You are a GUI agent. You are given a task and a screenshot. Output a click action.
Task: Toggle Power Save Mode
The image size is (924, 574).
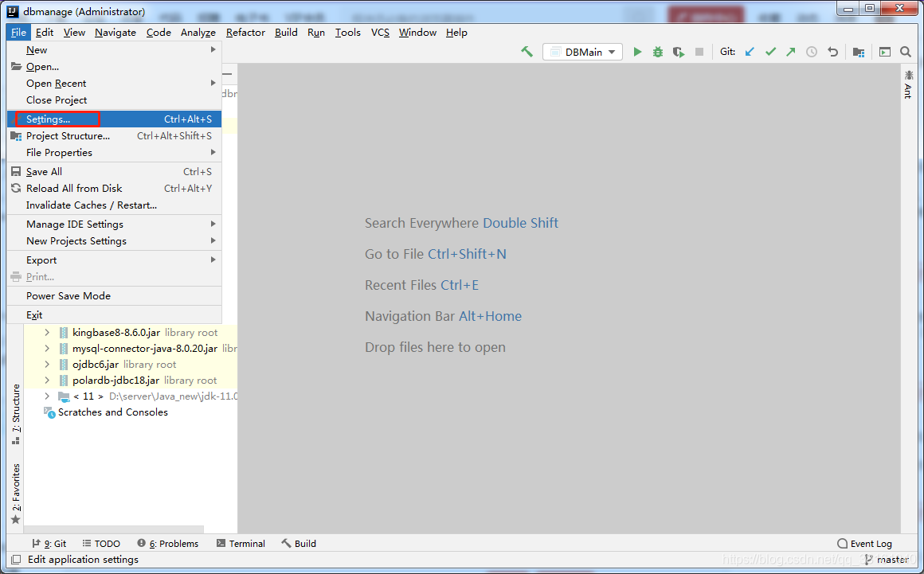(115, 295)
